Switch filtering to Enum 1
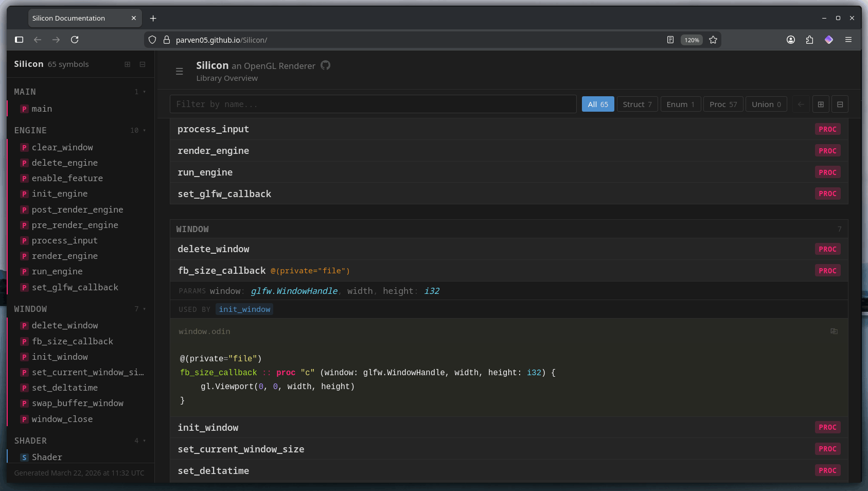The image size is (868, 491). point(680,104)
